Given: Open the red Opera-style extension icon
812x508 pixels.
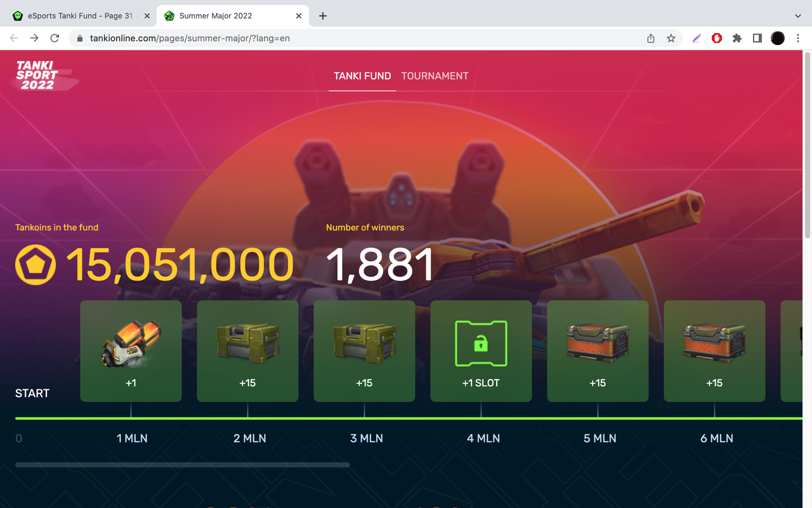Looking at the screenshot, I should click(717, 38).
